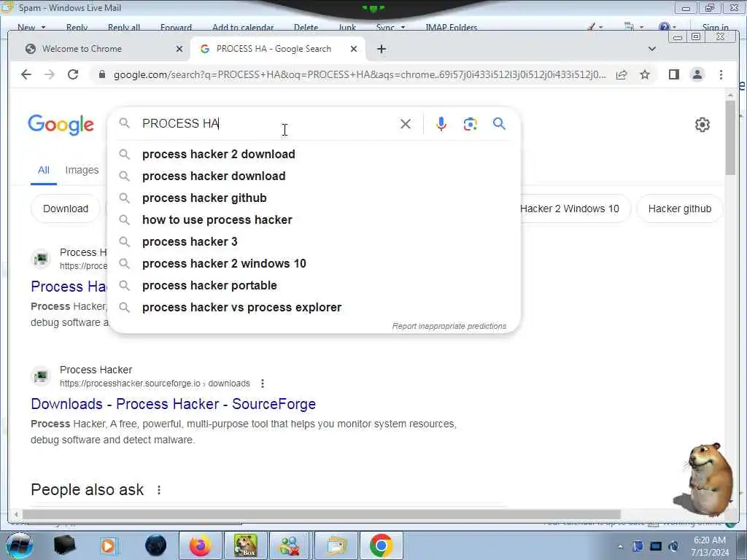Select the Download filter chip
Screen dimensions: 747x560
pyautogui.click(x=66, y=209)
